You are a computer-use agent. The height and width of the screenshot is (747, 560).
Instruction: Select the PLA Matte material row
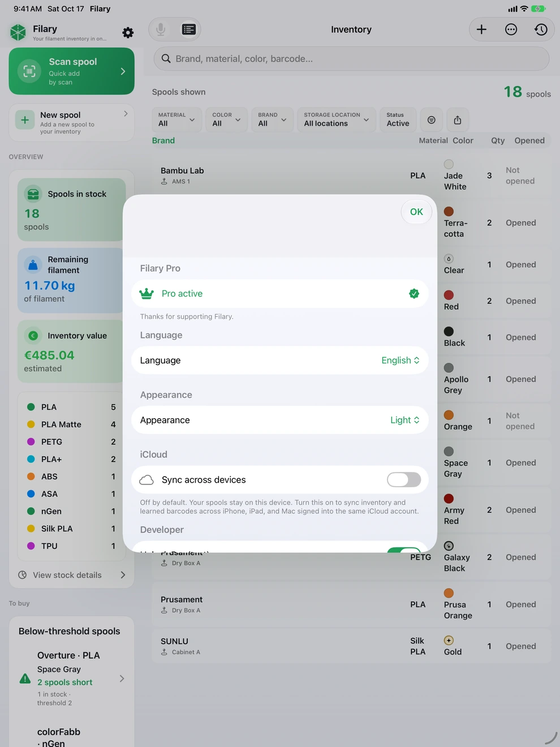click(x=71, y=424)
